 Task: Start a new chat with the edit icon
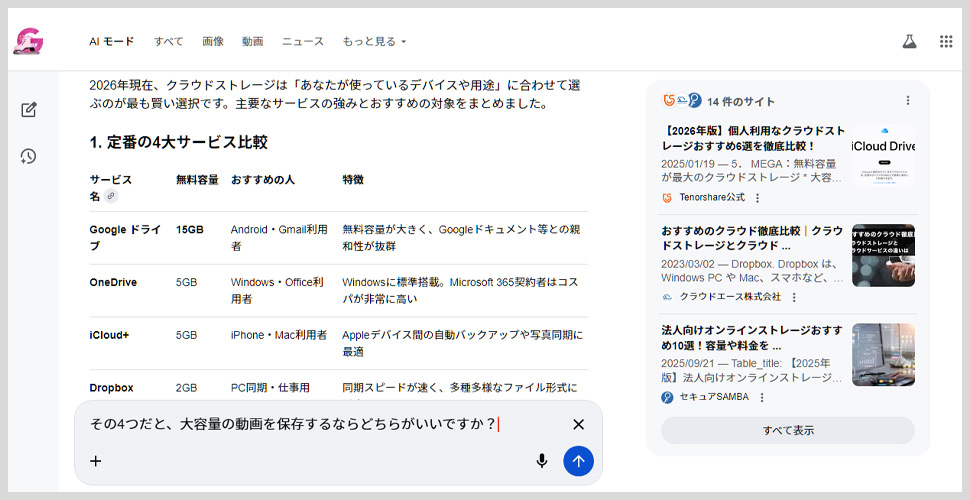[x=28, y=110]
